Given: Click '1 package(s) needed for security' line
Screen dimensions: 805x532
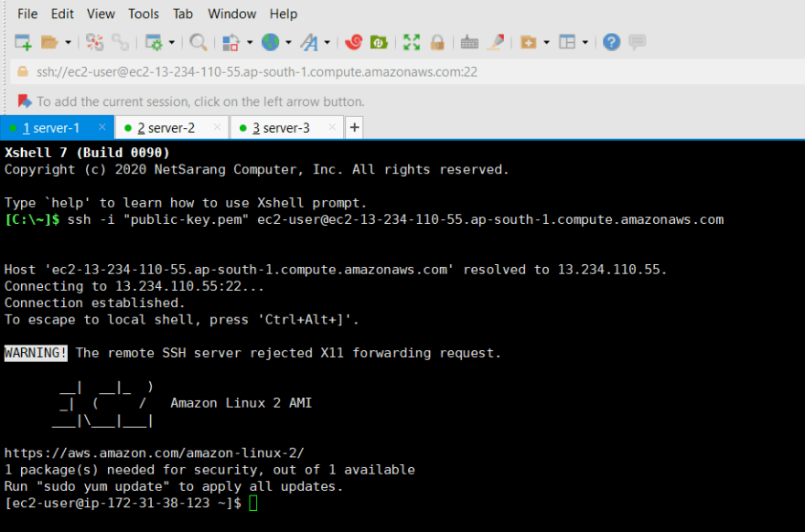Looking at the screenshot, I should click(x=209, y=470).
